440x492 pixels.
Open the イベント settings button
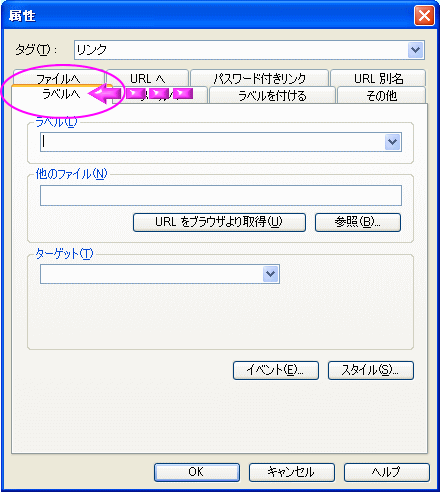276,370
